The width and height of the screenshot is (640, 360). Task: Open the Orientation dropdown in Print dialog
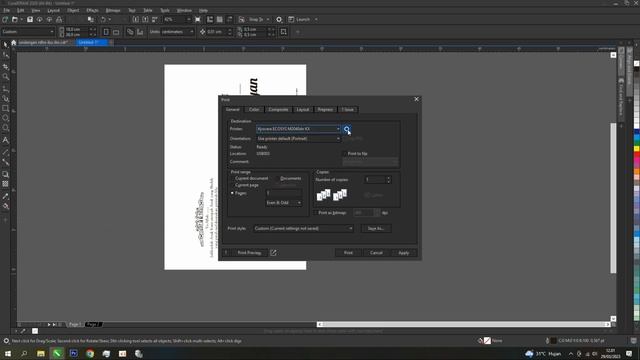298,139
